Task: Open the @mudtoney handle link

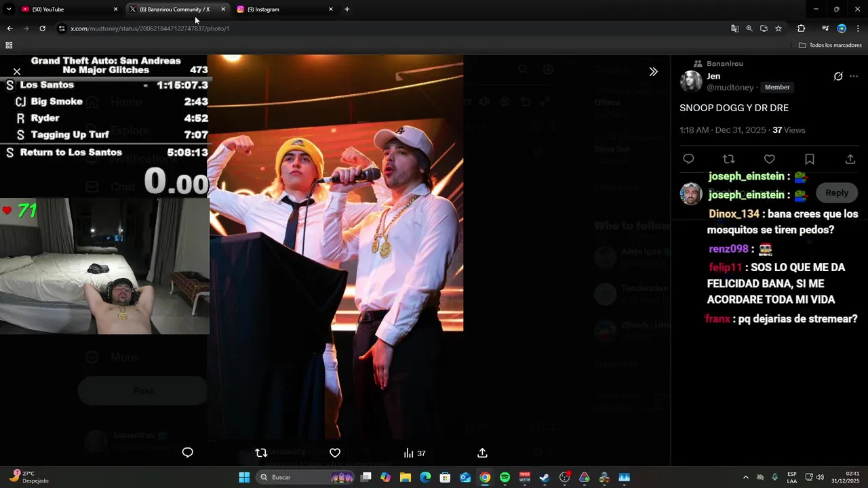Action: (x=730, y=87)
